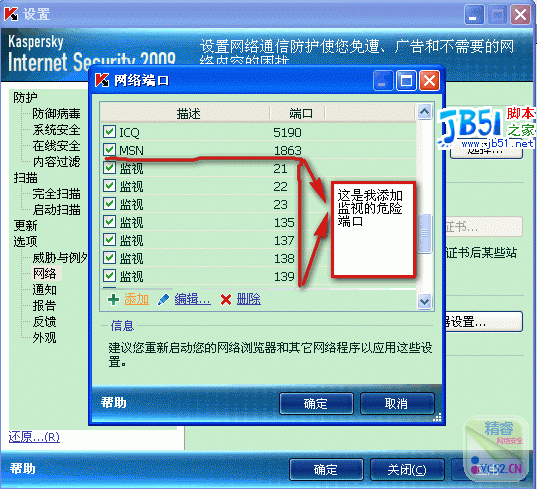The width and height of the screenshot is (537, 489).
Task: Click the port list scroll-down arrow
Action: point(425,301)
